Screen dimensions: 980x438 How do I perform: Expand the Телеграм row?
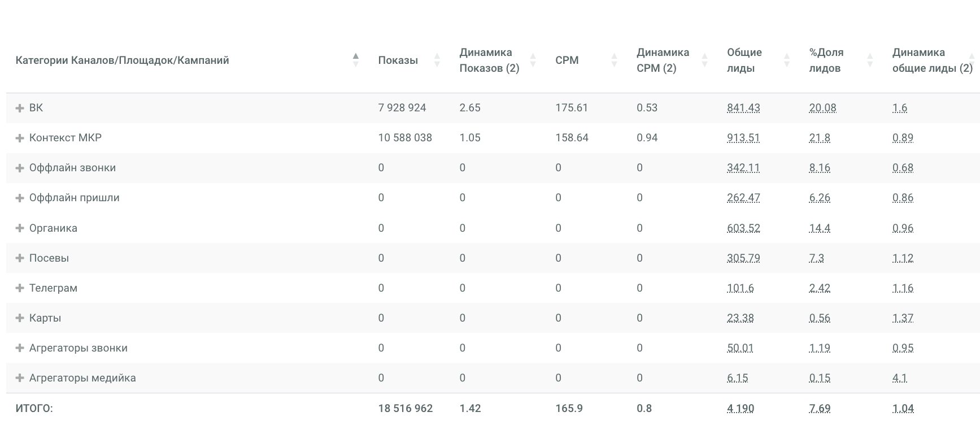[20, 288]
